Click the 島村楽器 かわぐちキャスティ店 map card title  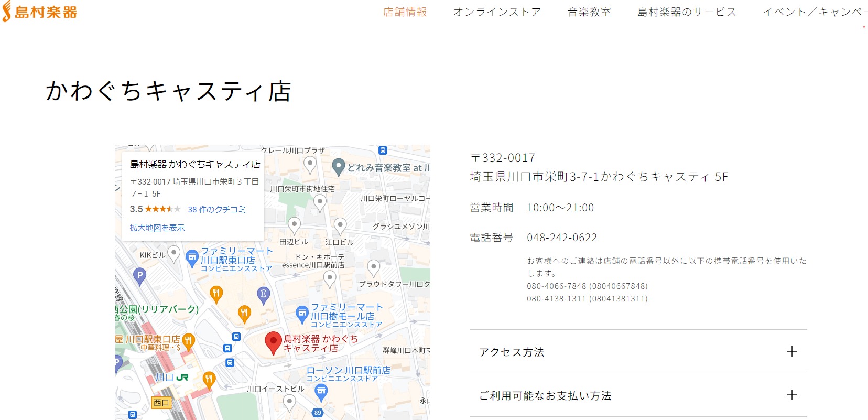(195, 165)
